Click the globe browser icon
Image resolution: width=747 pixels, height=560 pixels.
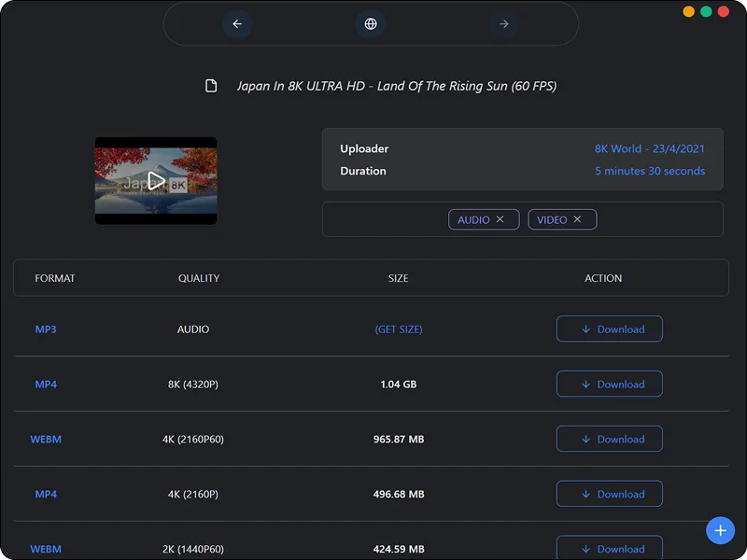pos(371,24)
